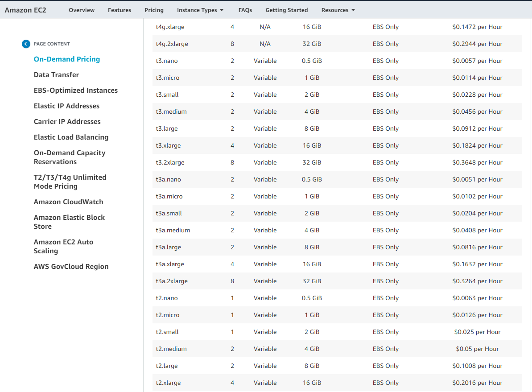
Task: Click the $0.3264 per Hour price
Action: (478, 281)
